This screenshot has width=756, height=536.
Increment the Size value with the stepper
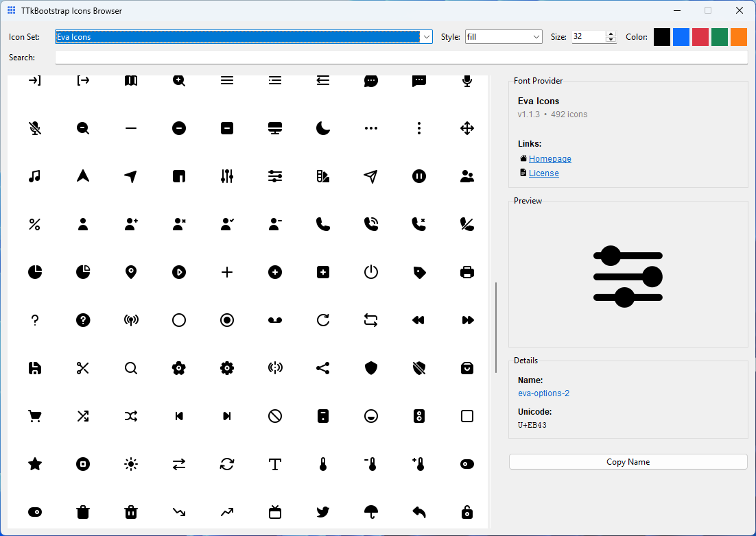(x=610, y=34)
